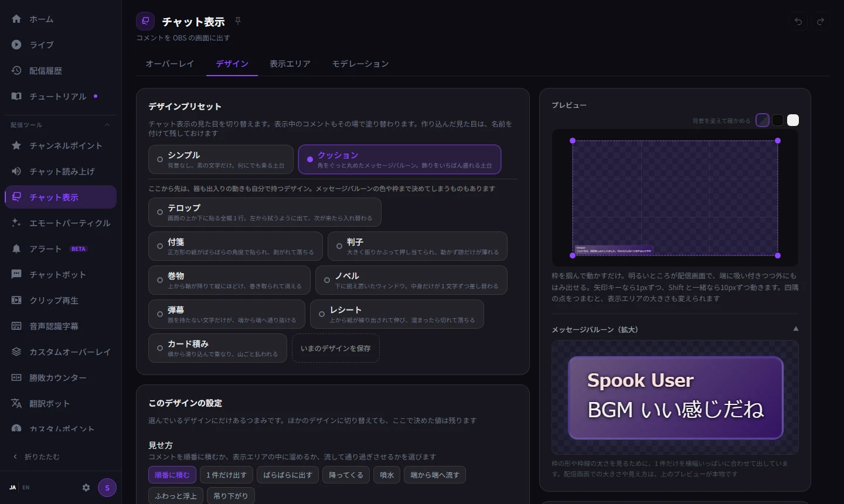Click 音声認識字幕 caption icon
844x504 pixels.
click(x=16, y=326)
